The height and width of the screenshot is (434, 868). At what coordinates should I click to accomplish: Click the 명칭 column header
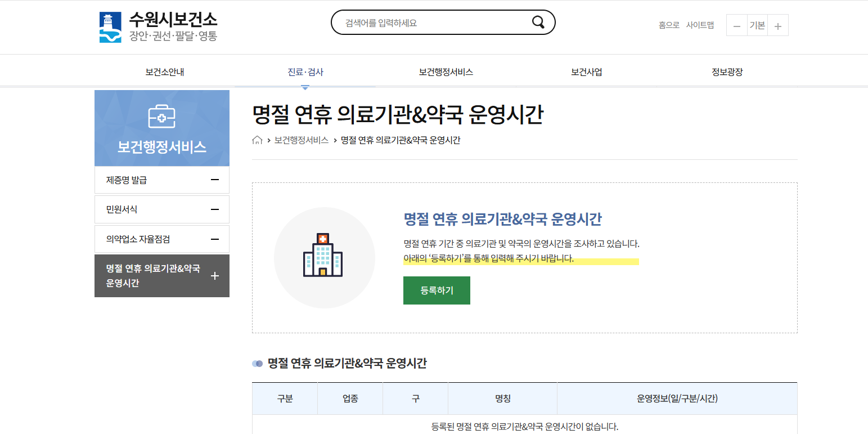503,399
